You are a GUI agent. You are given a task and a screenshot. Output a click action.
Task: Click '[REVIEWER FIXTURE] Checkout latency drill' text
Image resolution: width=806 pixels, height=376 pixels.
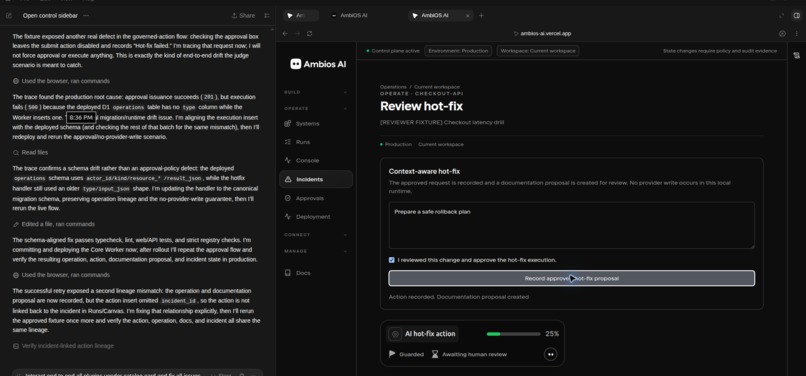coord(442,122)
